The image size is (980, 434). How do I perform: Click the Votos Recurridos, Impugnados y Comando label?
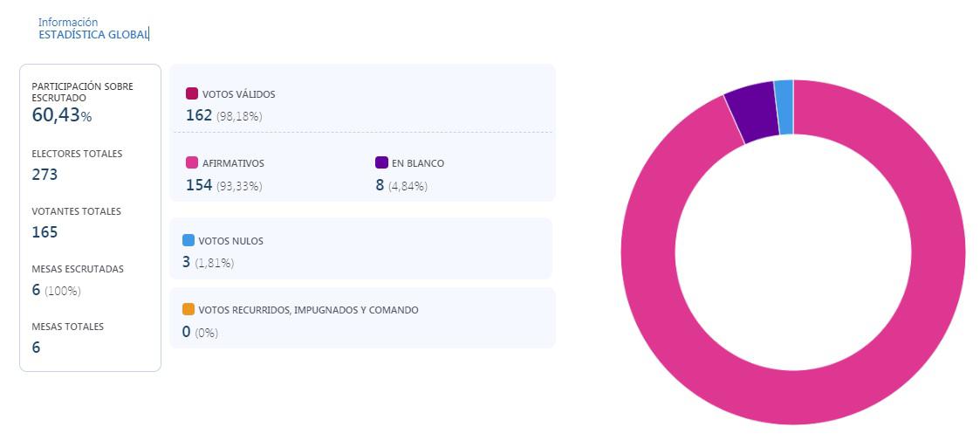click(x=308, y=310)
